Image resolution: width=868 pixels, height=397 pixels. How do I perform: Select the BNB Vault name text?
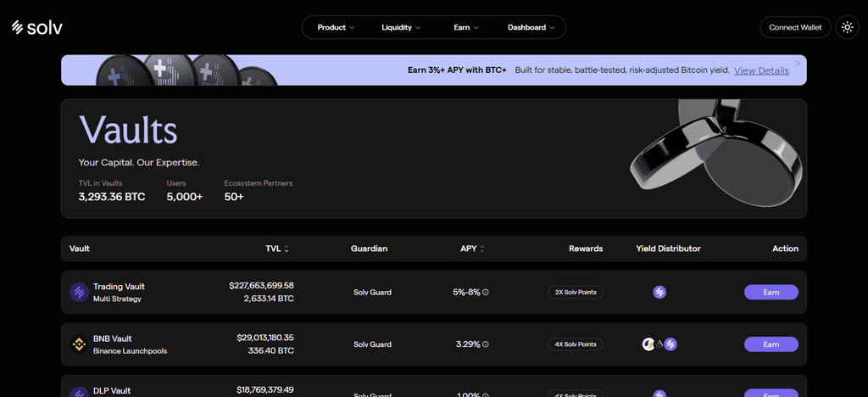coord(113,338)
